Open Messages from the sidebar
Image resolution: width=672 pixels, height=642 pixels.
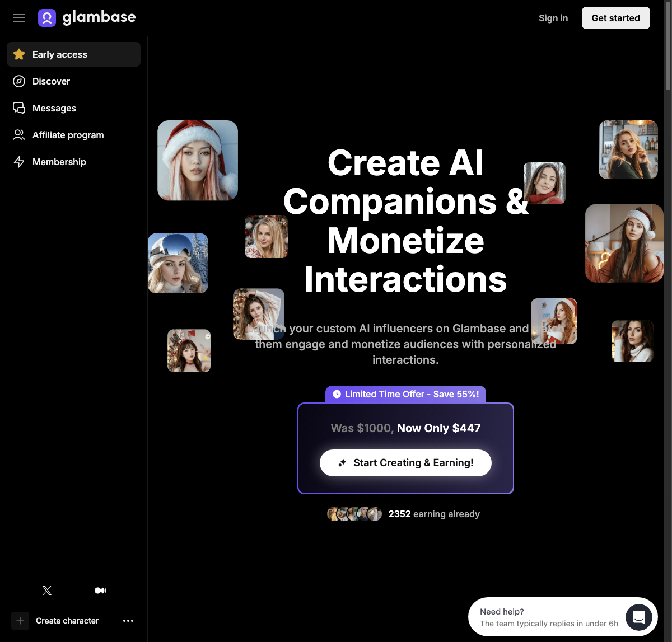pyautogui.click(x=54, y=108)
